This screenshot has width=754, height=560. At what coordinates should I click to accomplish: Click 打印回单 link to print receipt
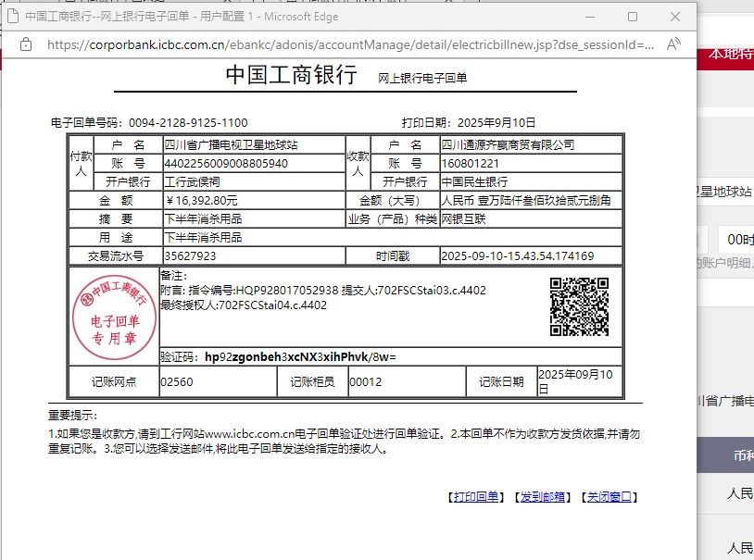[x=477, y=497]
